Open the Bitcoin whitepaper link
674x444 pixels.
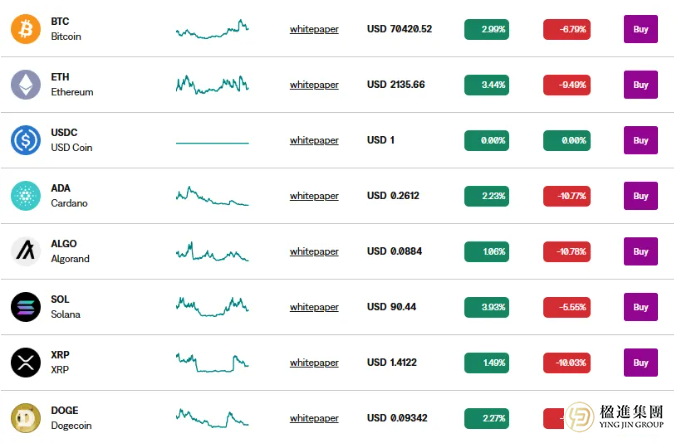(314, 29)
